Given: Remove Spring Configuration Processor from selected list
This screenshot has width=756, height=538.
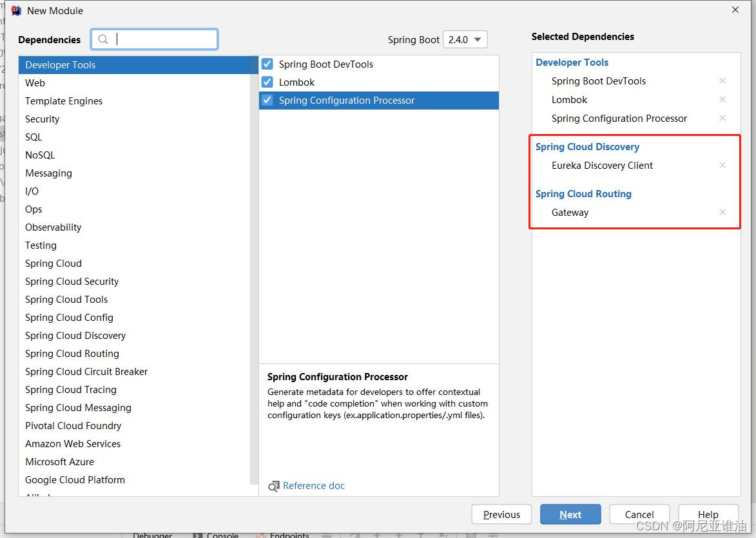Looking at the screenshot, I should pos(722,118).
